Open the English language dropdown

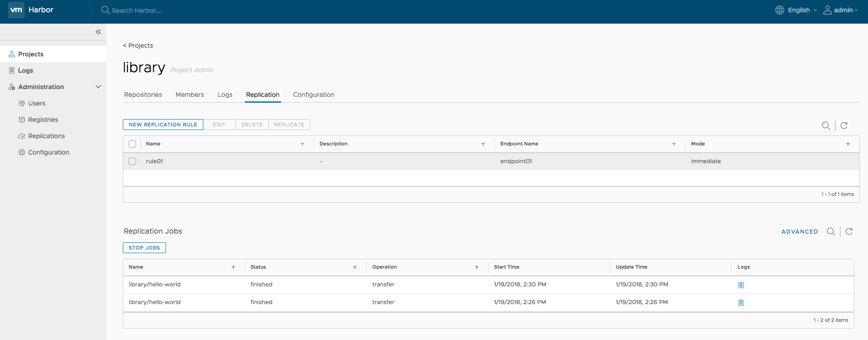(802, 10)
